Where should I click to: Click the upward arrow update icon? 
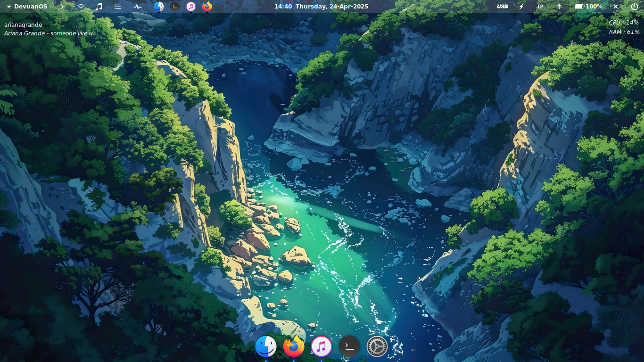tap(559, 7)
